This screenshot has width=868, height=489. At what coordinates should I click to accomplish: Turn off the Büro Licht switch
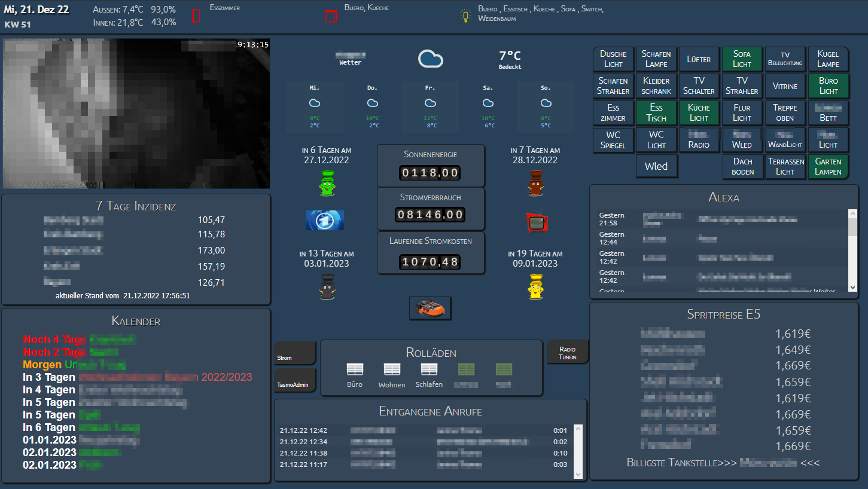[x=828, y=86]
